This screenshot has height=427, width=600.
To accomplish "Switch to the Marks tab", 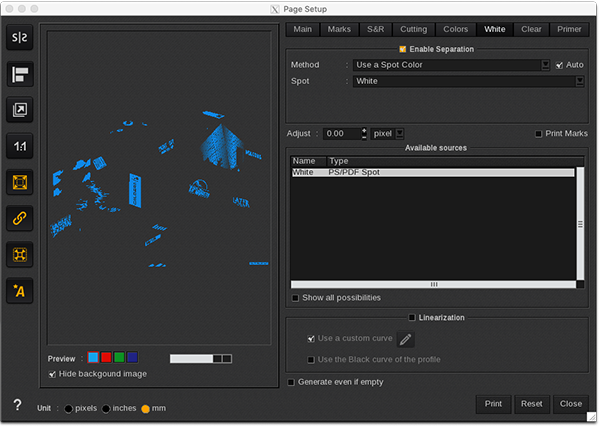I will click(x=339, y=29).
